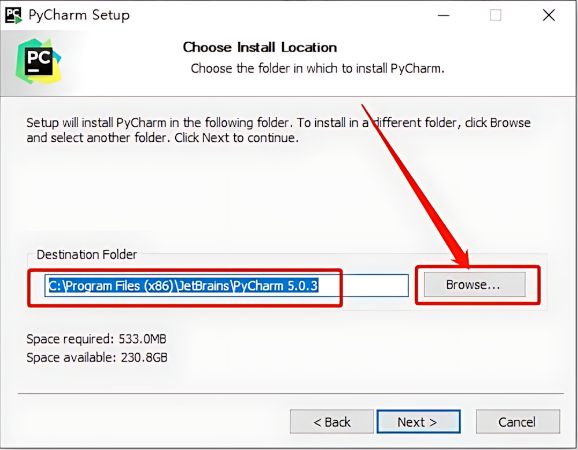The height and width of the screenshot is (450, 578).
Task: Minimize the PyCharm Setup window
Action: tap(443, 15)
